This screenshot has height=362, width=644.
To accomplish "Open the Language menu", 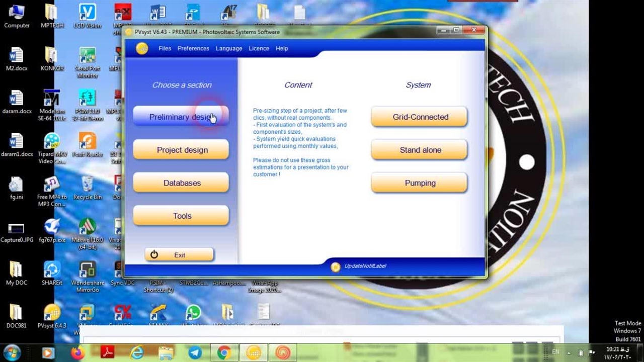I will (229, 49).
